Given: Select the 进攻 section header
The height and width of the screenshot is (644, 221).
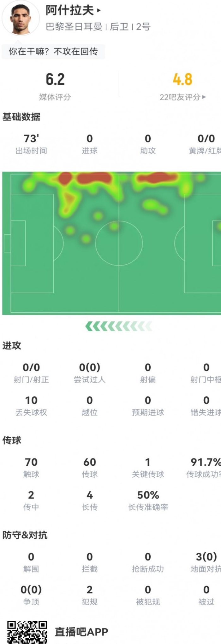Looking at the screenshot, I should click(12, 346).
